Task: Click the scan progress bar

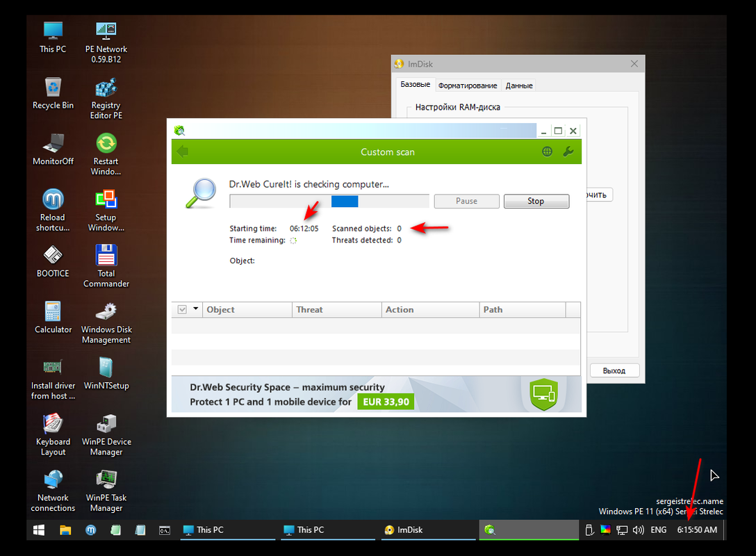Action: [329, 201]
